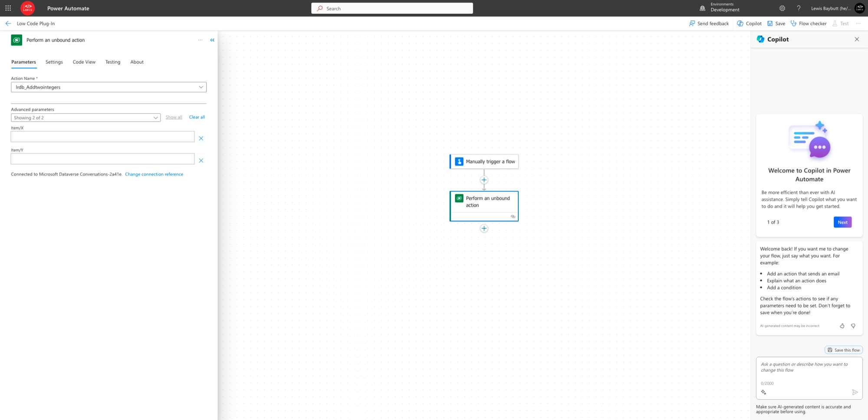
Task: Click the Power Automate title
Action: (68, 8)
